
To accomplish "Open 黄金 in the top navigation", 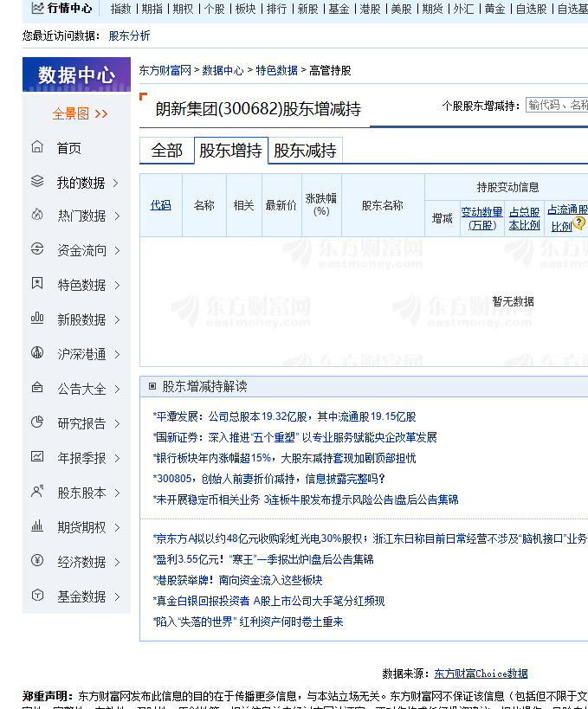I will 494,9.
